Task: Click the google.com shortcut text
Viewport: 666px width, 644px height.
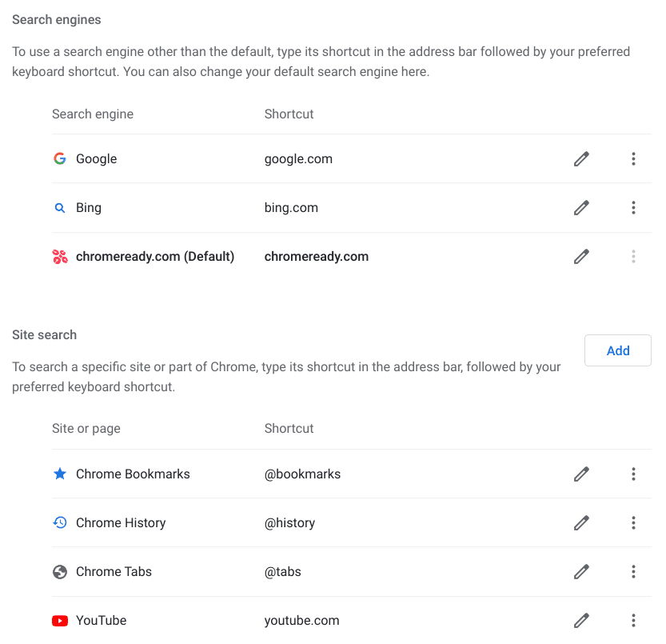Action: 298,159
